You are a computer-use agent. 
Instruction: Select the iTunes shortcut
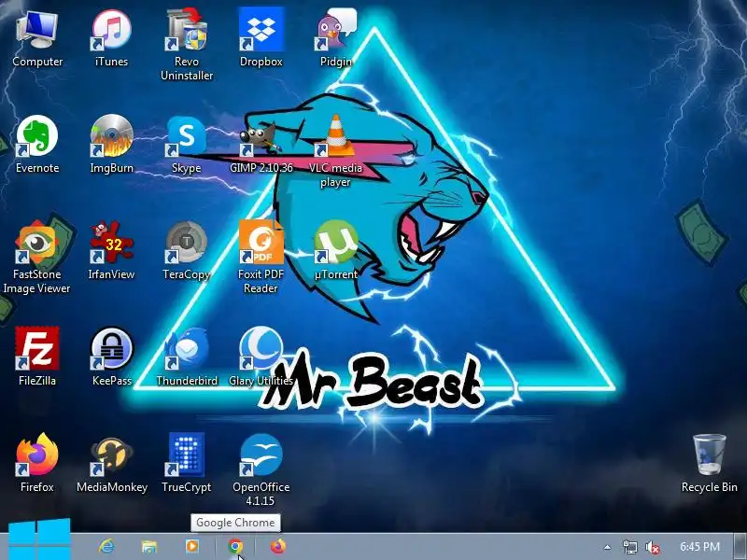pos(111,30)
